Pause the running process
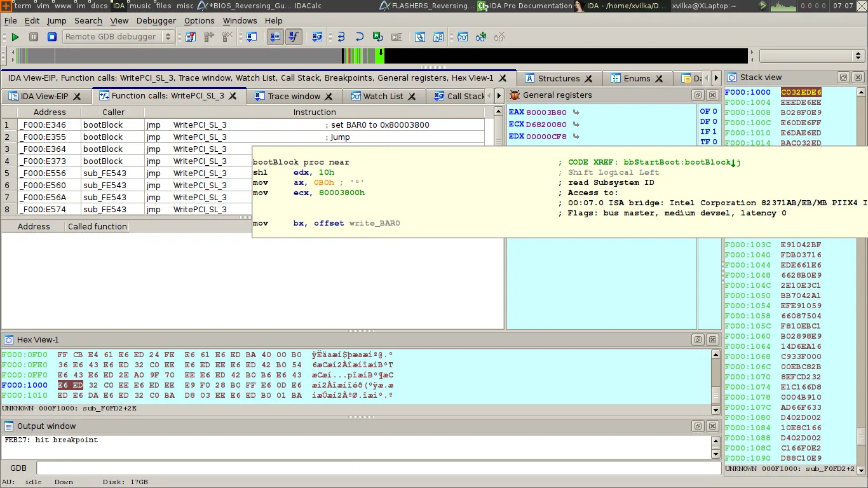The image size is (868, 488). 34,36
